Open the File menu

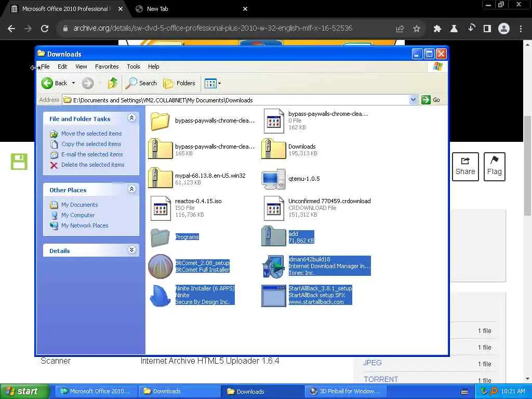(x=45, y=66)
